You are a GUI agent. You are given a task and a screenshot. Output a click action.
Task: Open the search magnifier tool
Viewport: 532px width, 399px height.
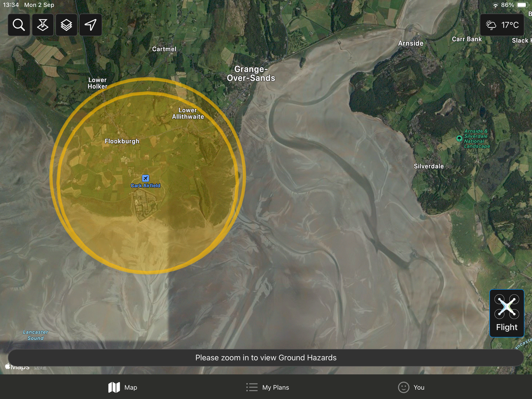tap(19, 25)
